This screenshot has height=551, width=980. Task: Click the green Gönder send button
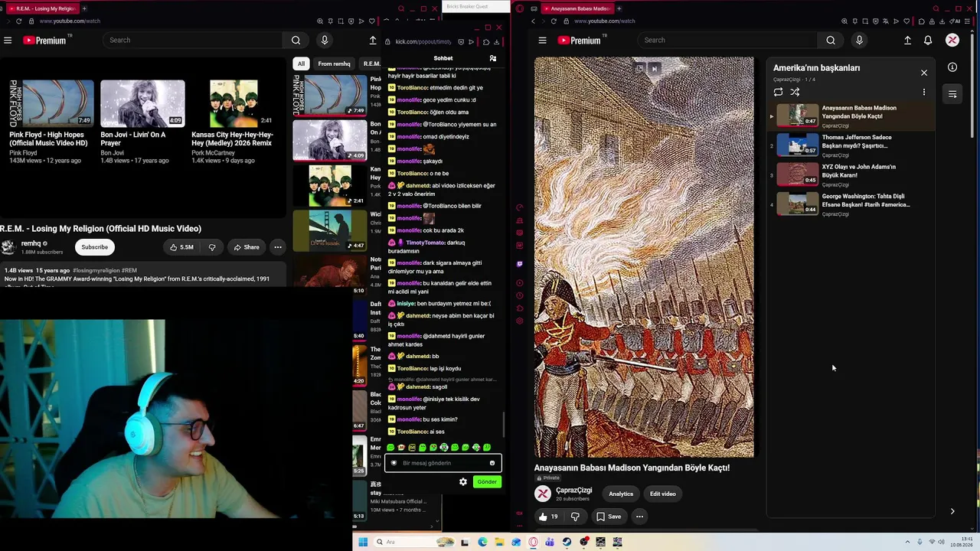tap(487, 481)
